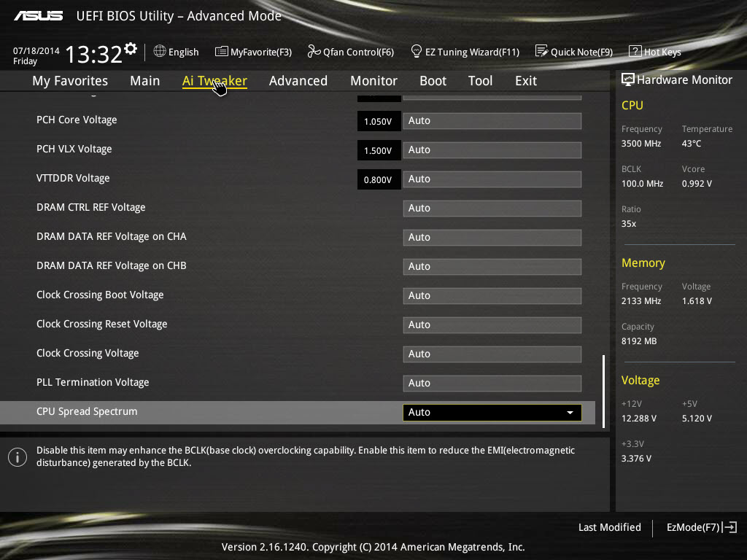Switch to the Boot tab

coord(433,81)
